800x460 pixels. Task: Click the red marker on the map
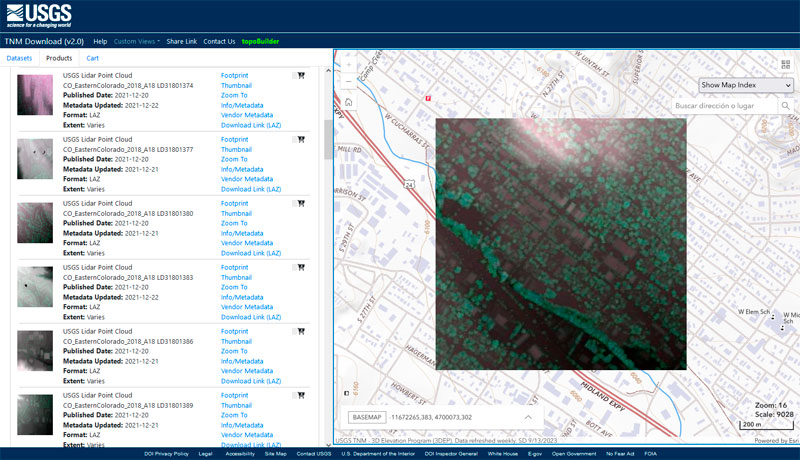(428, 98)
